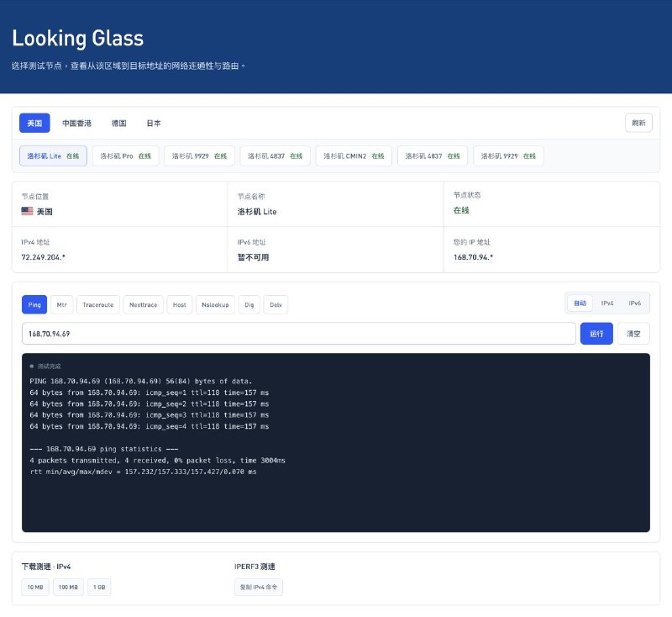Viewport: 672px width, 617px height.
Task: Start the 100 MB download test
Action: 68,587
